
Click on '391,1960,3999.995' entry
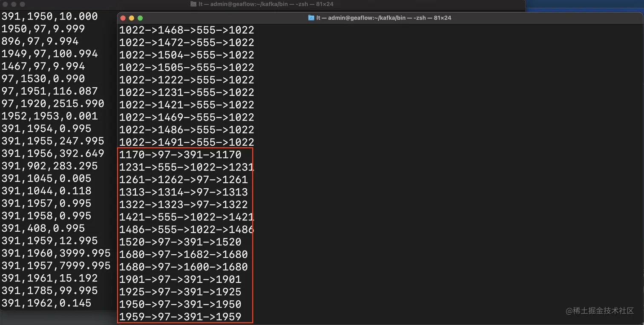click(x=56, y=253)
